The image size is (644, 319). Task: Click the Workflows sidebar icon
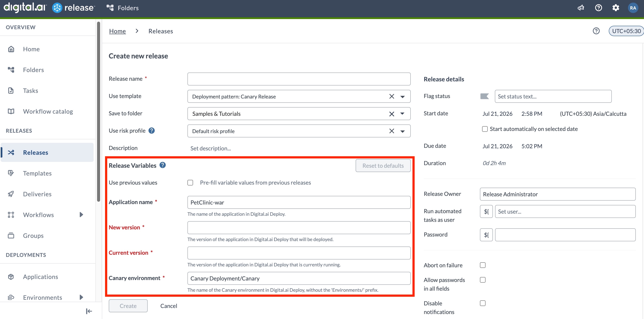click(x=11, y=215)
